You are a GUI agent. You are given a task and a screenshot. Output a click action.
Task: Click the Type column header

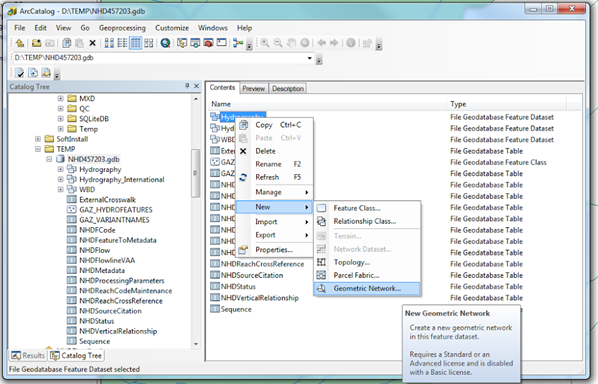[x=507, y=104]
